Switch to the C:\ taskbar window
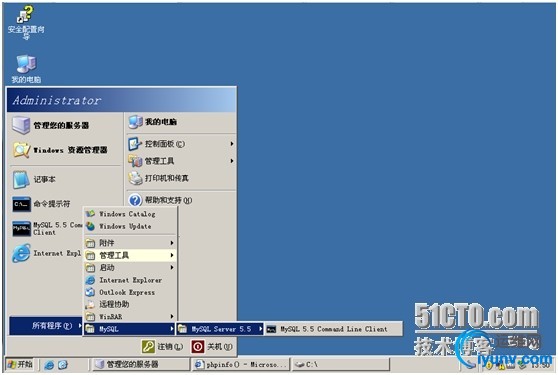The image size is (558, 375). coord(340,364)
